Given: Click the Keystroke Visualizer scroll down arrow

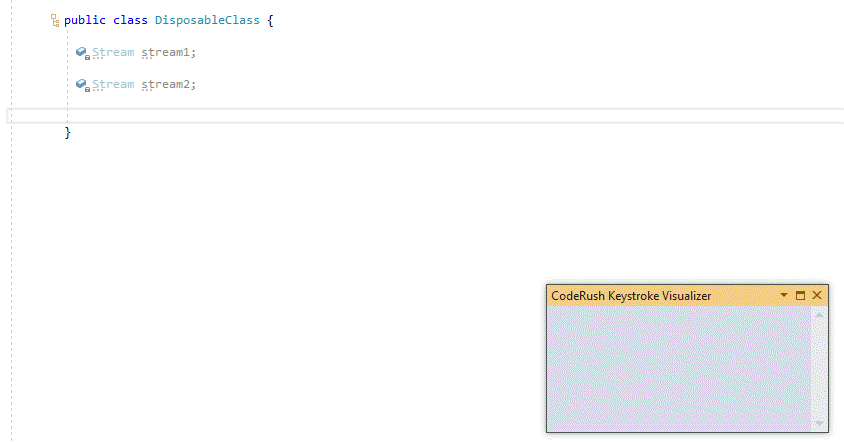Looking at the screenshot, I should tap(819, 424).
